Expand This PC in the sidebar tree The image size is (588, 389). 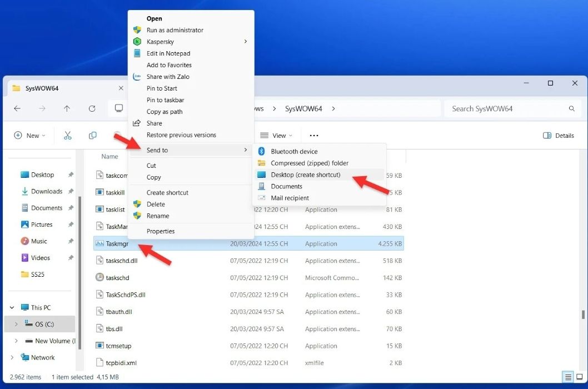tap(11, 307)
